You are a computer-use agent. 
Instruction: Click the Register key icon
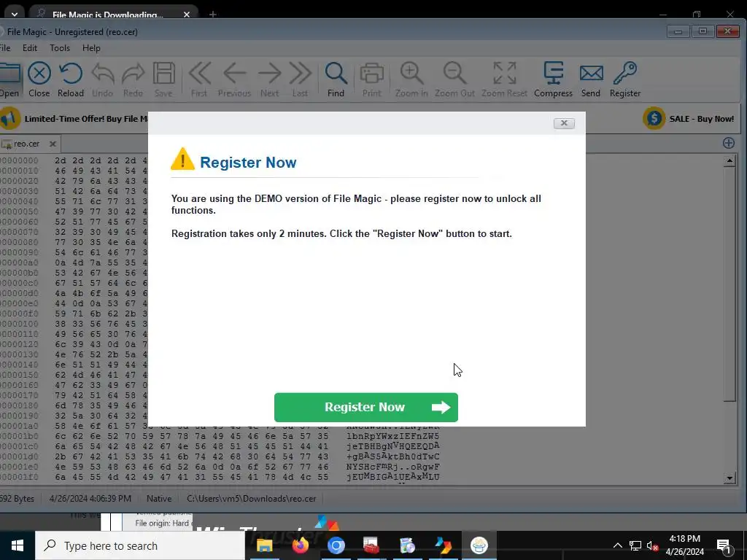point(625,79)
